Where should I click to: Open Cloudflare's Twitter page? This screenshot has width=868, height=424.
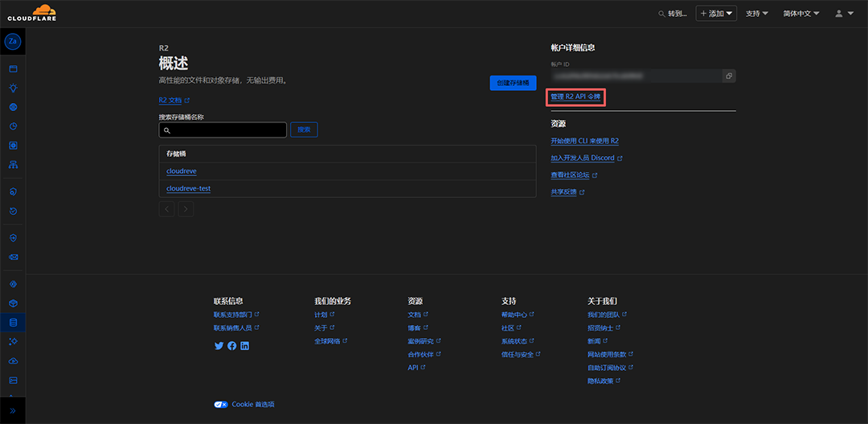(x=219, y=345)
